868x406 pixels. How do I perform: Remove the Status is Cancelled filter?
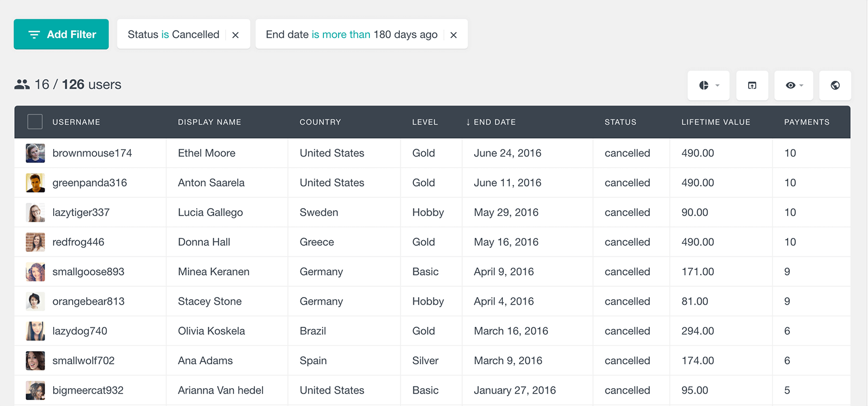(x=235, y=35)
